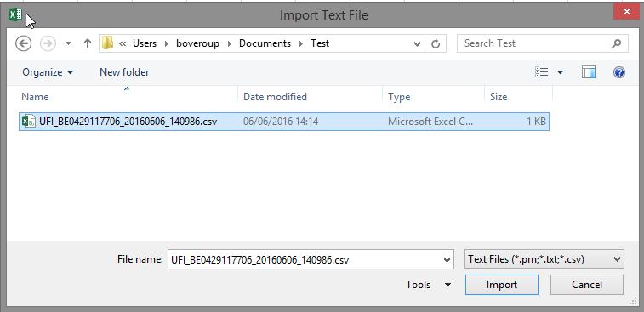Click the Cancel button
The image size is (644, 312).
[586, 285]
